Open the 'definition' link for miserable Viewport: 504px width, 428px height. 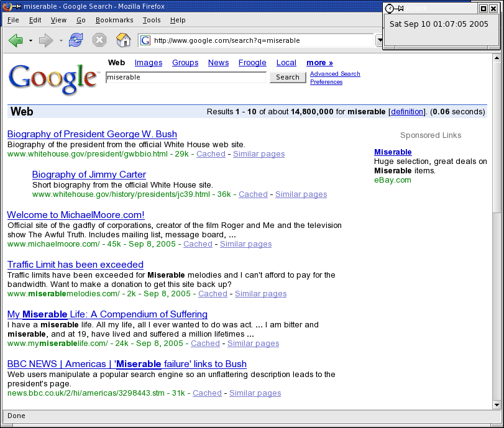click(407, 111)
